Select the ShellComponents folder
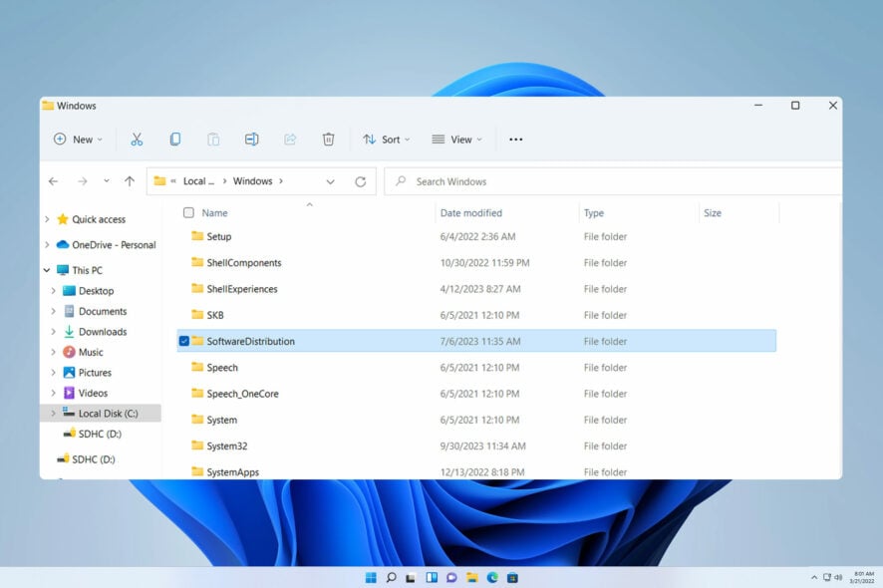This screenshot has height=588, width=883. pyautogui.click(x=476, y=262)
